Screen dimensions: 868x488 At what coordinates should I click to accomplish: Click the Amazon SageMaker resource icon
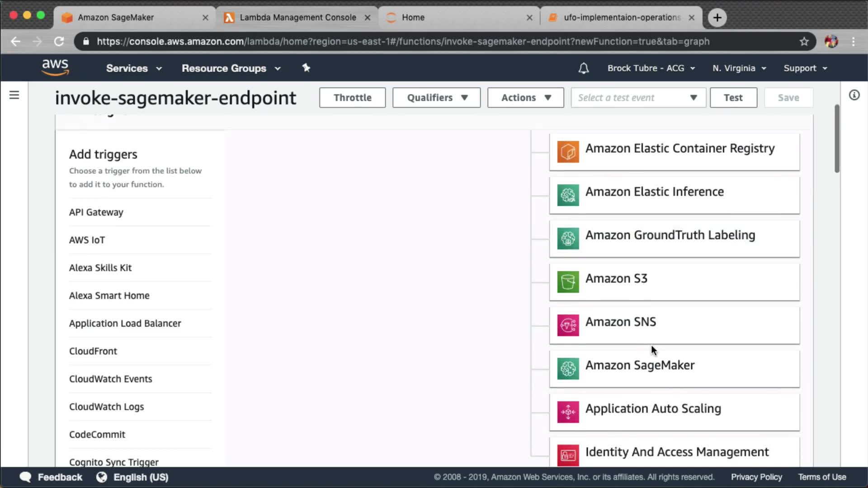(x=568, y=369)
